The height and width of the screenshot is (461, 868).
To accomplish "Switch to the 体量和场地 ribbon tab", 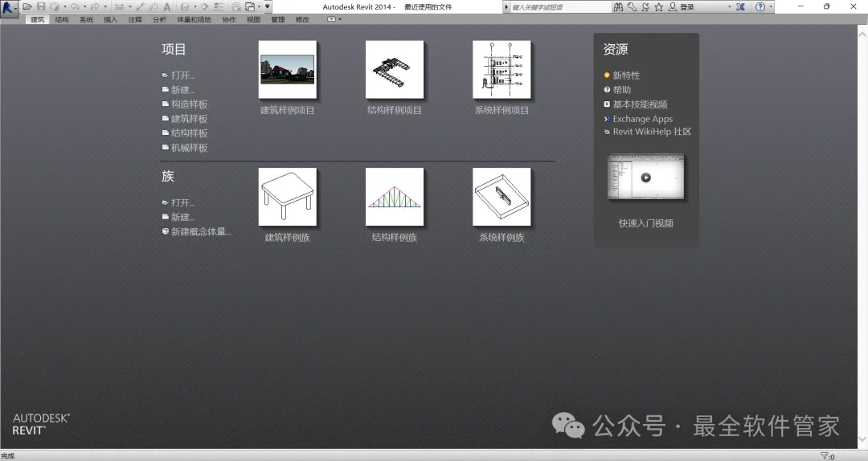I will tap(194, 19).
